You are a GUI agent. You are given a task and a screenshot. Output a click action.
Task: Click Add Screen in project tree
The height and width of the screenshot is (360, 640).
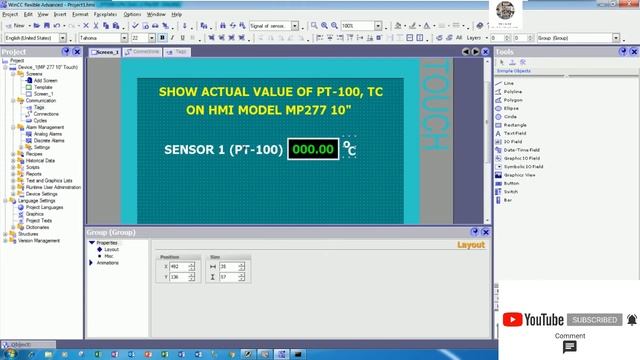click(x=42, y=80)
